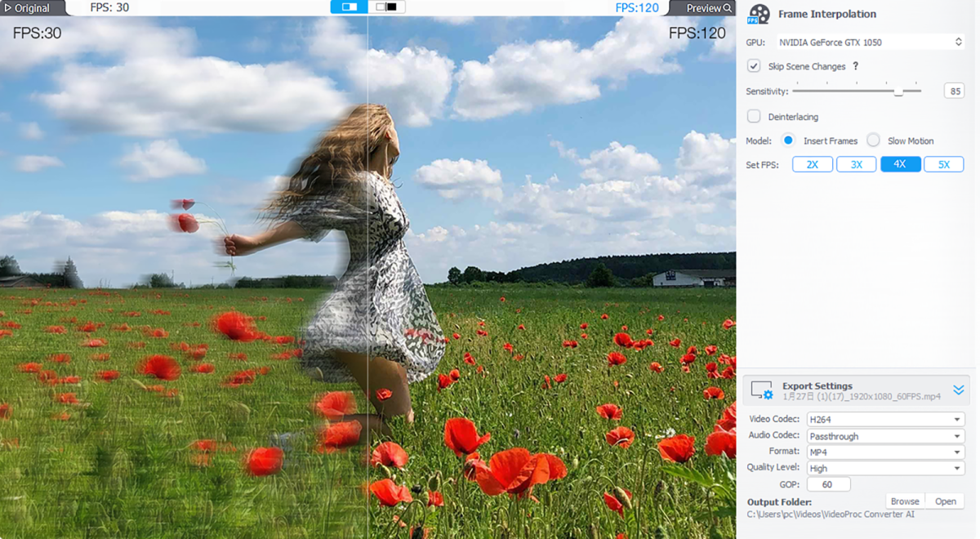Viewport: 980px width, 539px height.
Task: Click the Sensitivity slider handle
Action: click(x=898, y=91)
